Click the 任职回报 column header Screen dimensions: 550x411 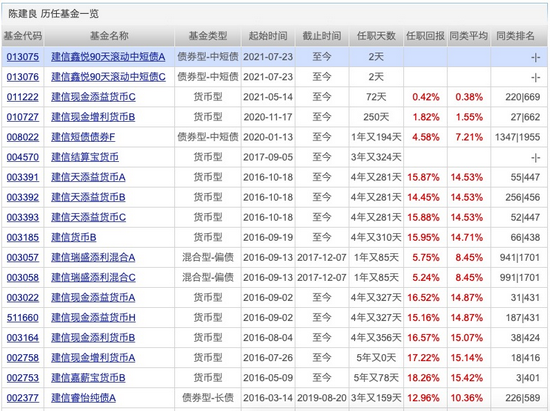(x=425, y=36)
